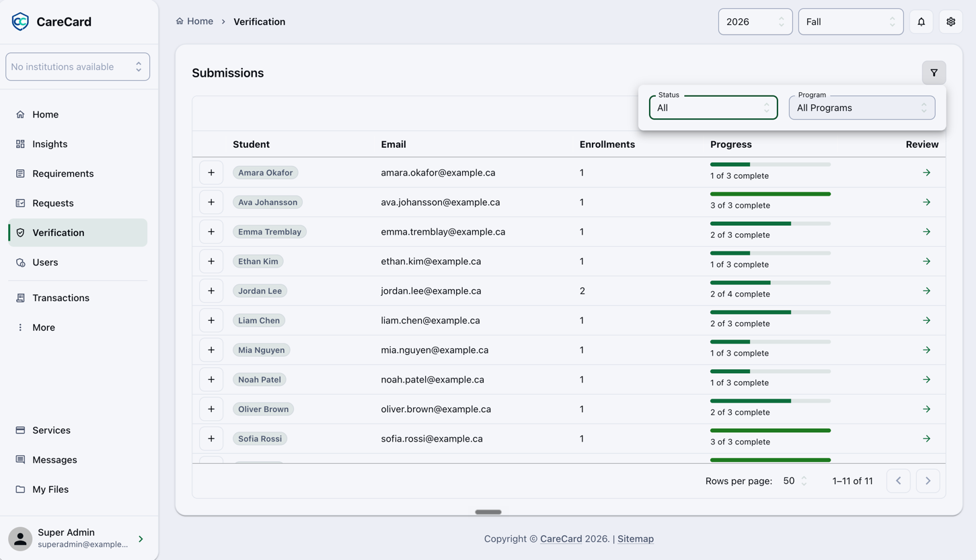
Task: Open Requirements in the sidebar
Action: (x=77, y=173)
